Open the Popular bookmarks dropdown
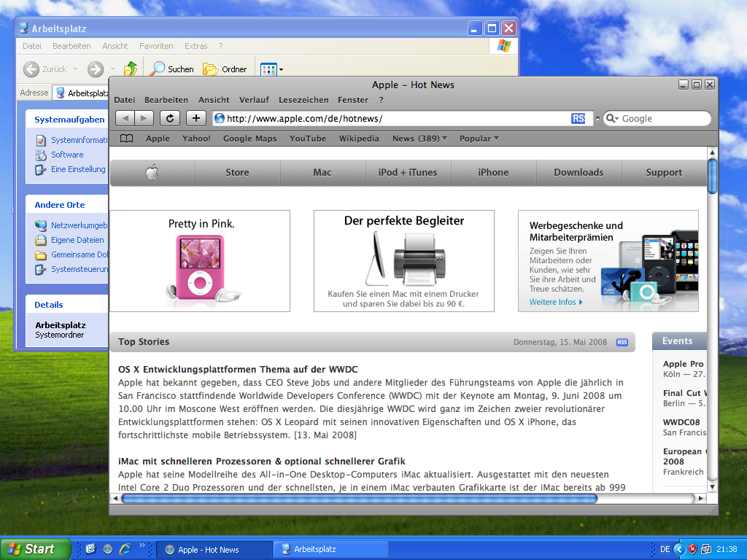This screenshot has width=747, height=560. click(479, 139)
